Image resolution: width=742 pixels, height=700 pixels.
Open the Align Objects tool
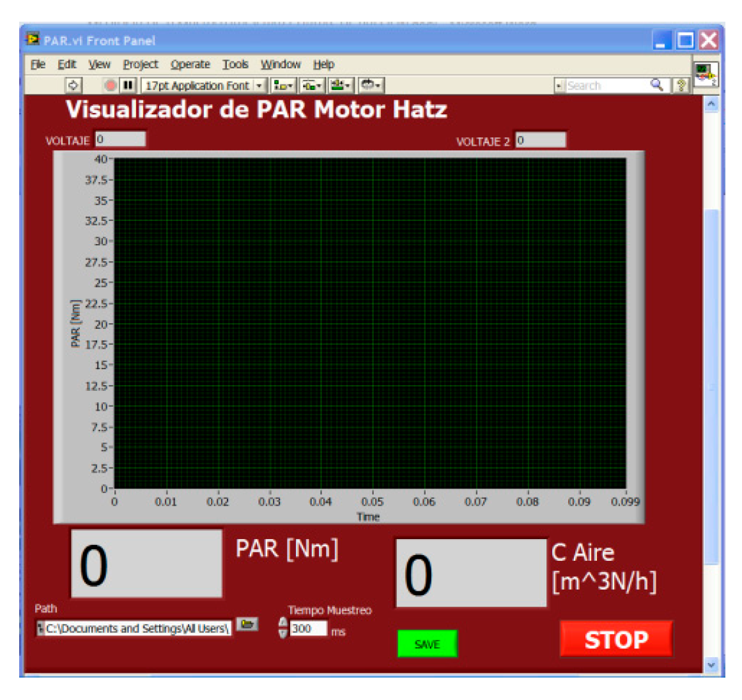pyautogui.click(x=283, y=86)
